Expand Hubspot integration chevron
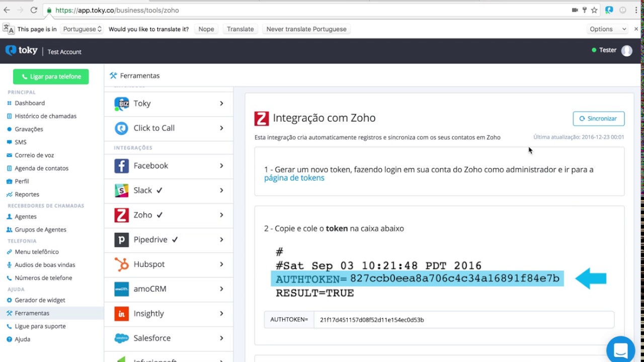This screenshot has height=362, width=644. (x=221, y=264)
